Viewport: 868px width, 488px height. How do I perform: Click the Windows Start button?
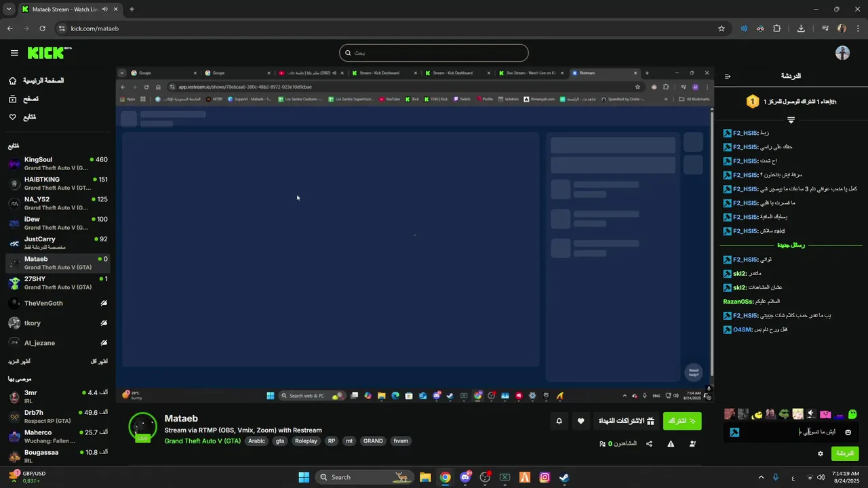point(304,477)
